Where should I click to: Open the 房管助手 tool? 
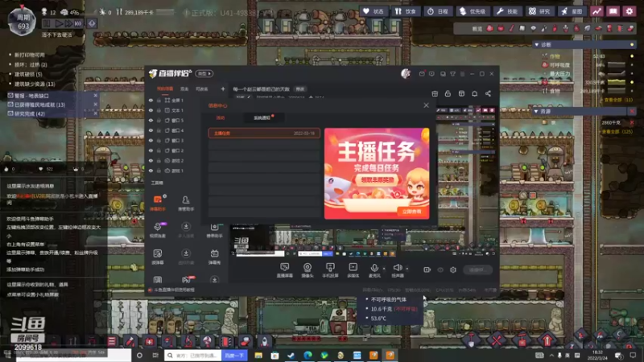pyautogui.click(x=186, y=204)
